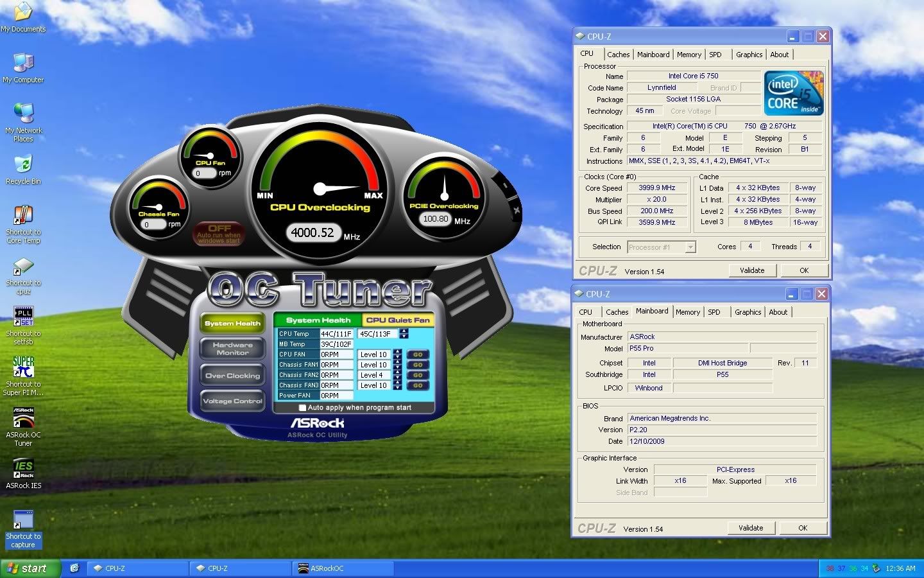Select the Core Speed value 3999.9 MHz
This screenshot has width=924, height=578.
(656, 188)
